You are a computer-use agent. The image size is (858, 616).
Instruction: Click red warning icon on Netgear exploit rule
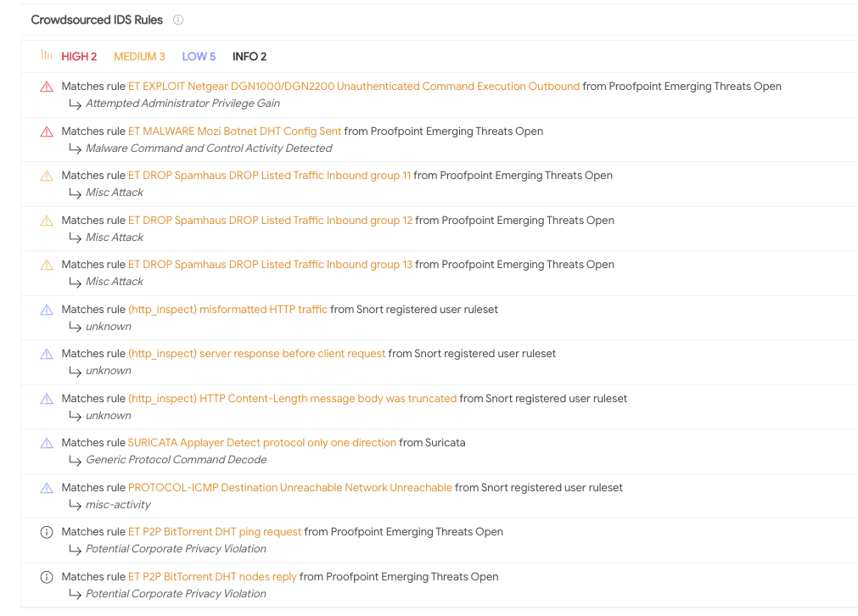point(47,87)
